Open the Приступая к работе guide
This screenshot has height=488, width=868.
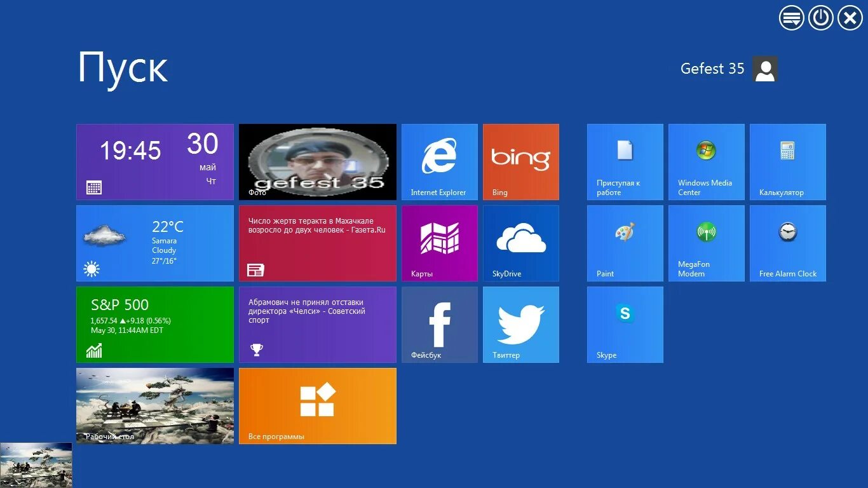pos(625,161)
